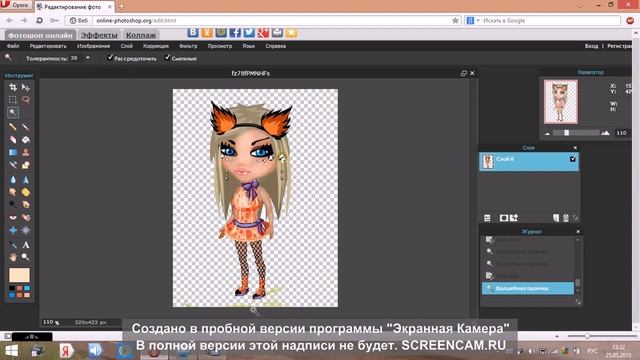The image size is (640, 360).
Task: Switch to the Коллаж tab
Action: [141, 35]
